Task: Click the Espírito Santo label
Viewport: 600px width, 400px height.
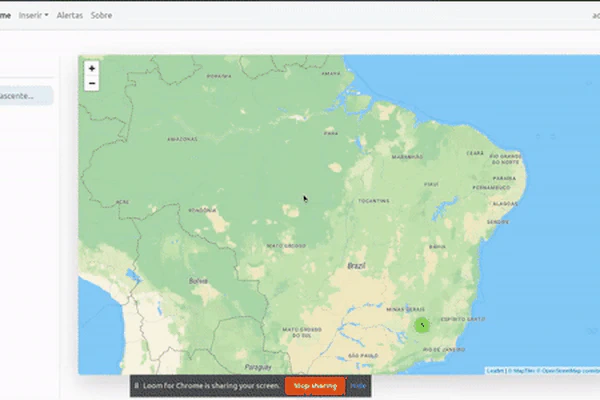Action: [x=463, y=319]
